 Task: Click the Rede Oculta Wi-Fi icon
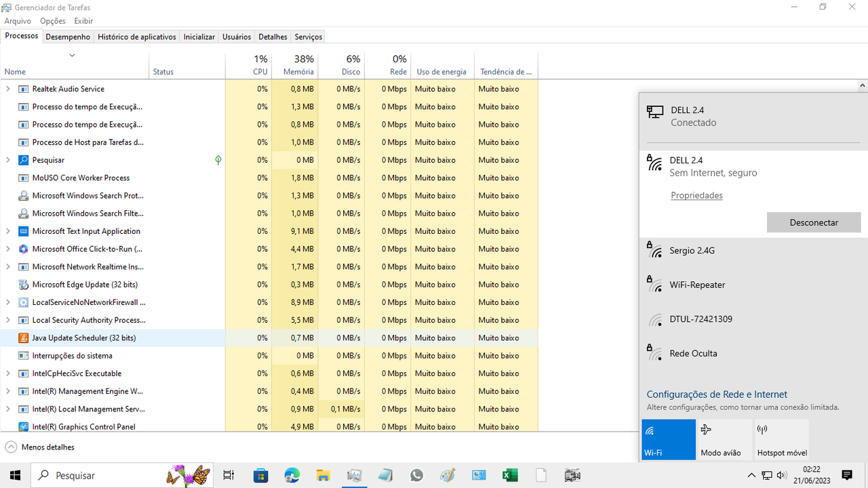[654, 353]
